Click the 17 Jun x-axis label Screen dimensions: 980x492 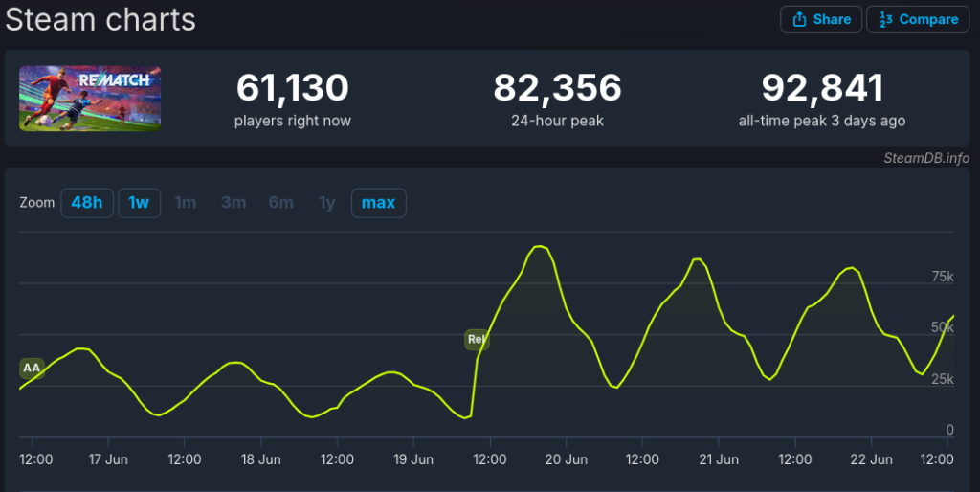point(109,459)
